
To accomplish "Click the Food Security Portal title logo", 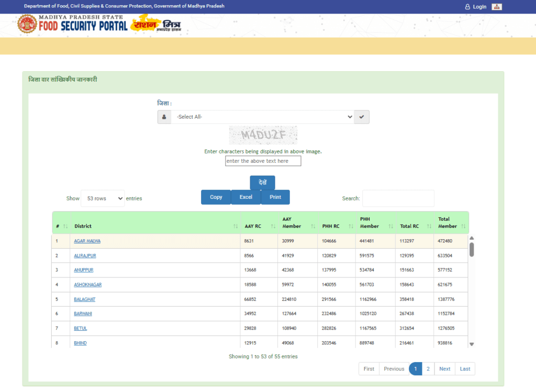I will coord(83,24).
